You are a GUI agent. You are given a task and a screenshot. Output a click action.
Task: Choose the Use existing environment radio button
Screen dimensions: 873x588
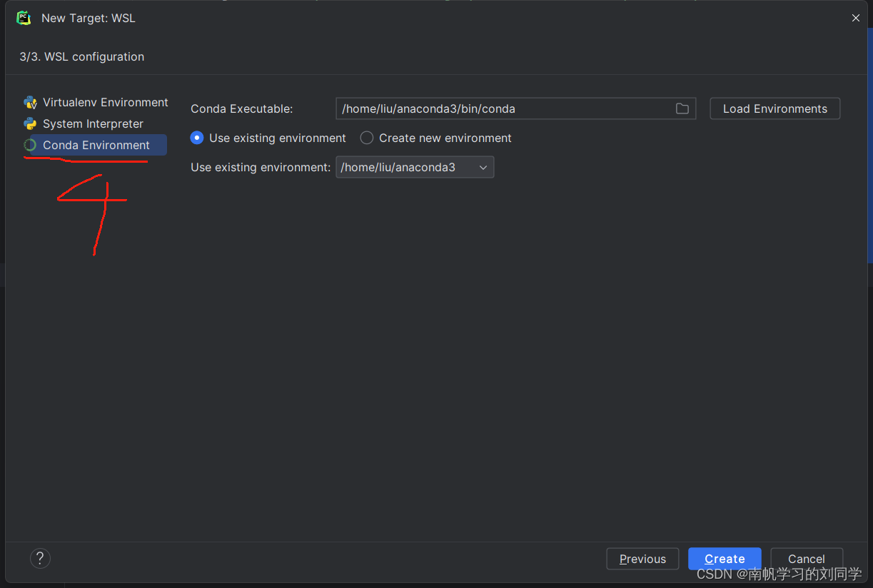point(197,138)
